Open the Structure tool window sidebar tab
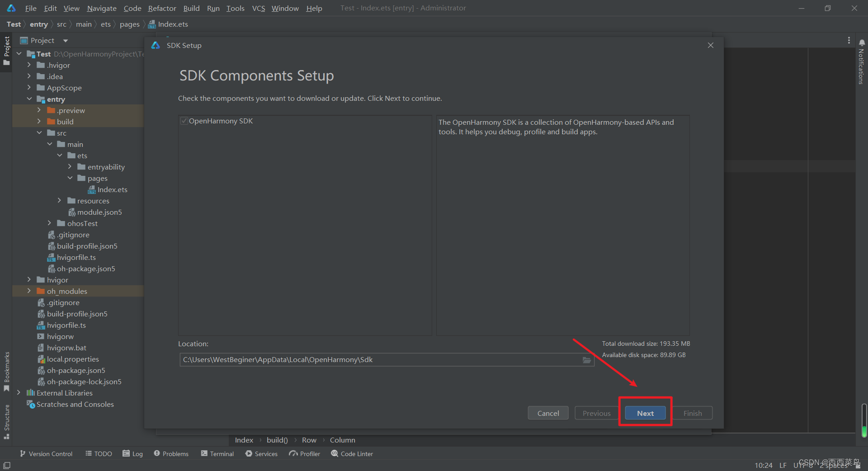This screenshot has height=471, width=868. [6, 422]
